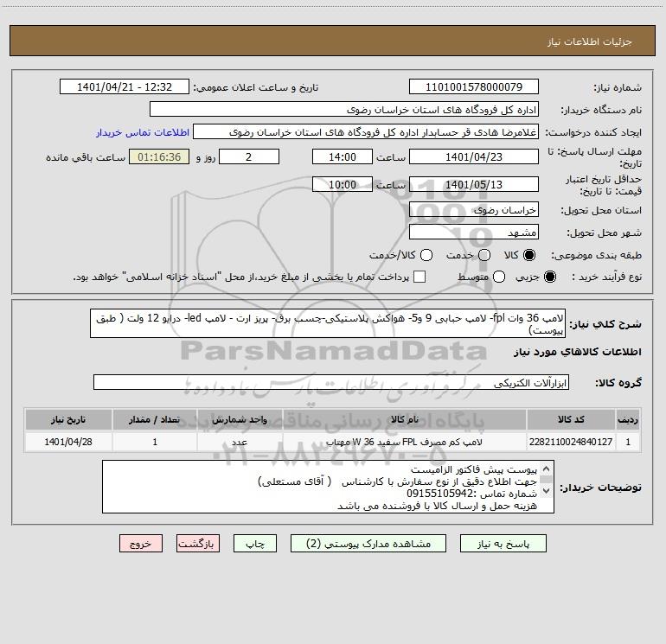Click contact phone number 09155105942 in notes
This screenshot has width=666, height=644.
(x=439, y=494)
